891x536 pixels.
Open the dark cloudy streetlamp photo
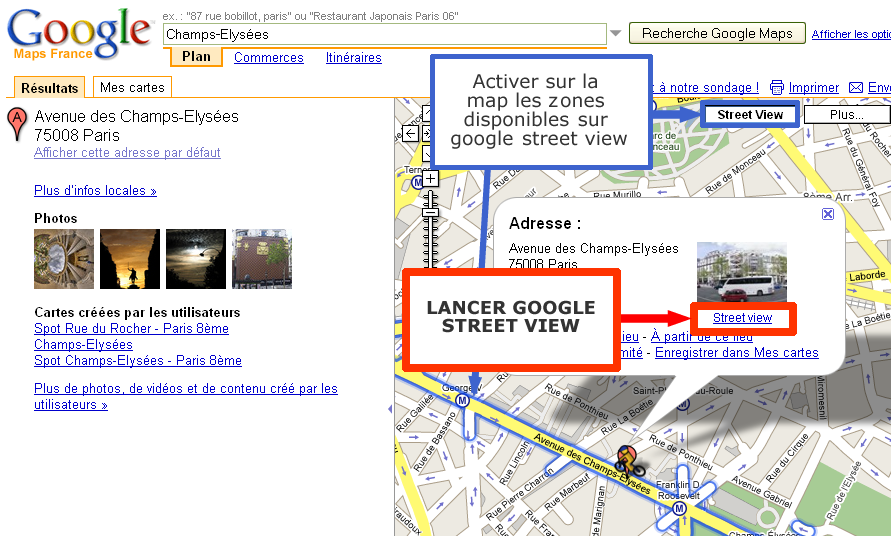tap(196, 259)
